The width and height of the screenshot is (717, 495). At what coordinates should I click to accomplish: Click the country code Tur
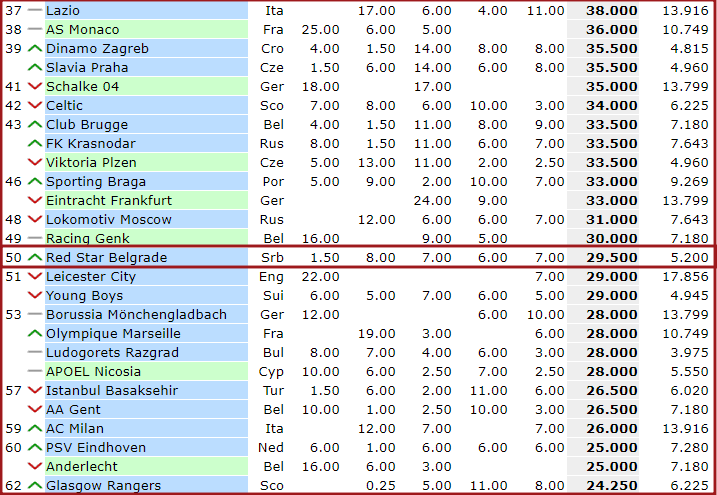(273, 390)
